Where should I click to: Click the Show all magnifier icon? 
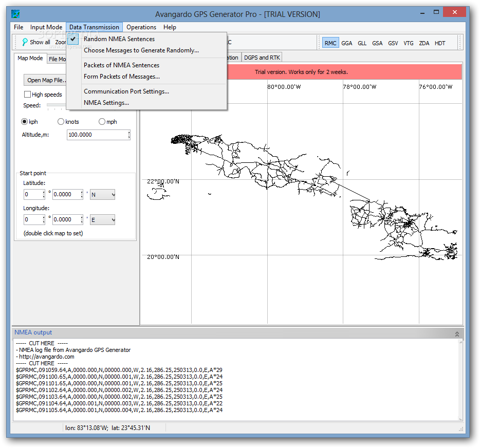(x=25, y=42)
